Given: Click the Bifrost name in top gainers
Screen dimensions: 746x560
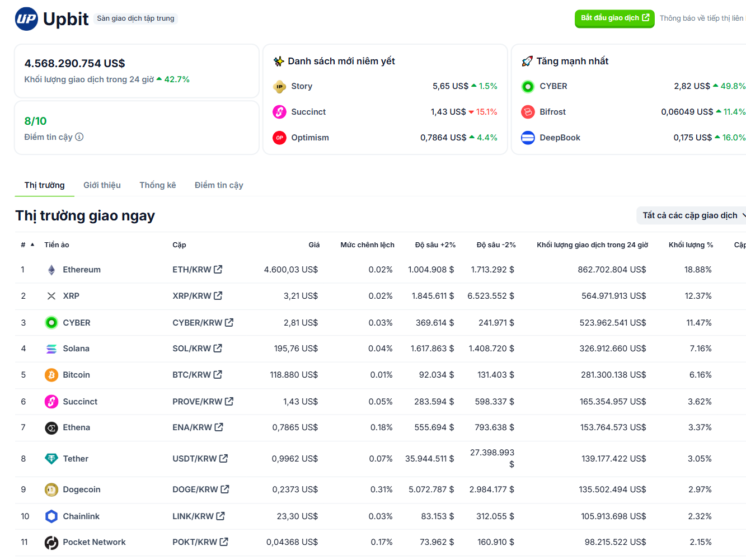Looking at the screenshot, I should pos(552,112).
